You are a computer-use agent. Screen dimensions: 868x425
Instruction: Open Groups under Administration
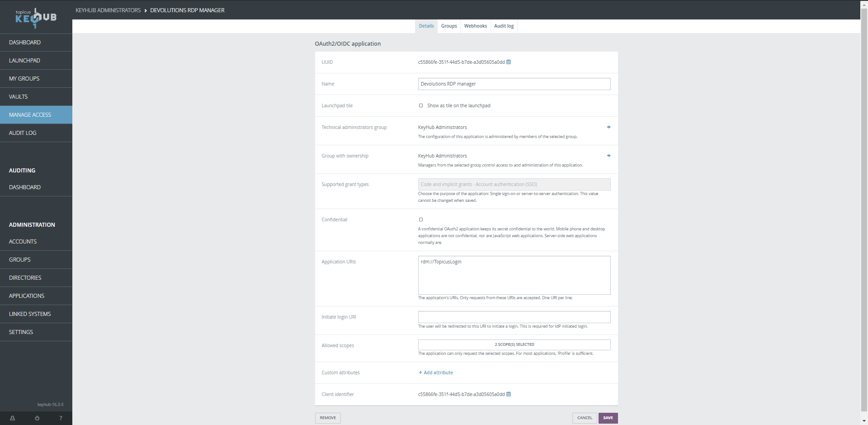(36, 260)
